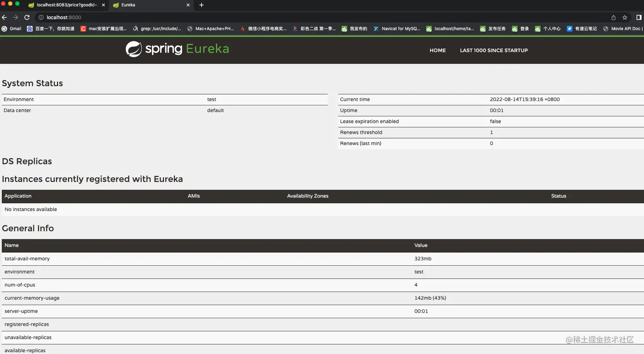Select the Current time value 2022-08-14T15:39:16 +0800
The image size is (644, 354).
pyautogui.click(x=525, y=99)
